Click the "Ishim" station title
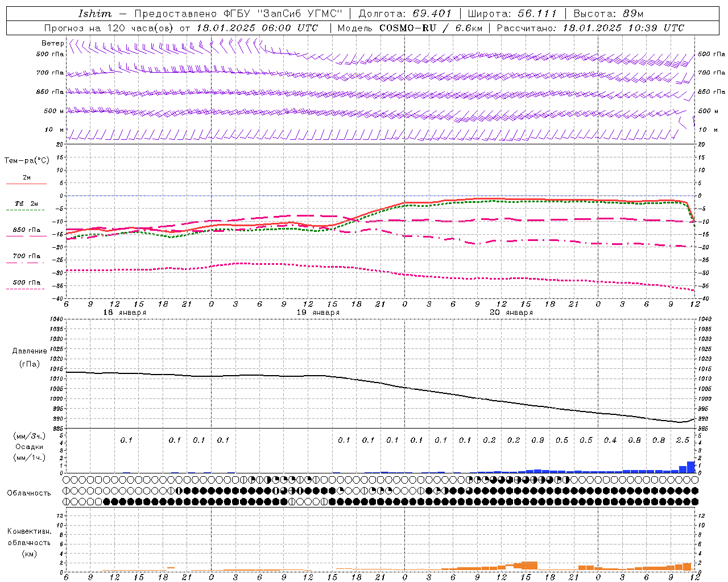728x582 pixels. coord(94,14)
